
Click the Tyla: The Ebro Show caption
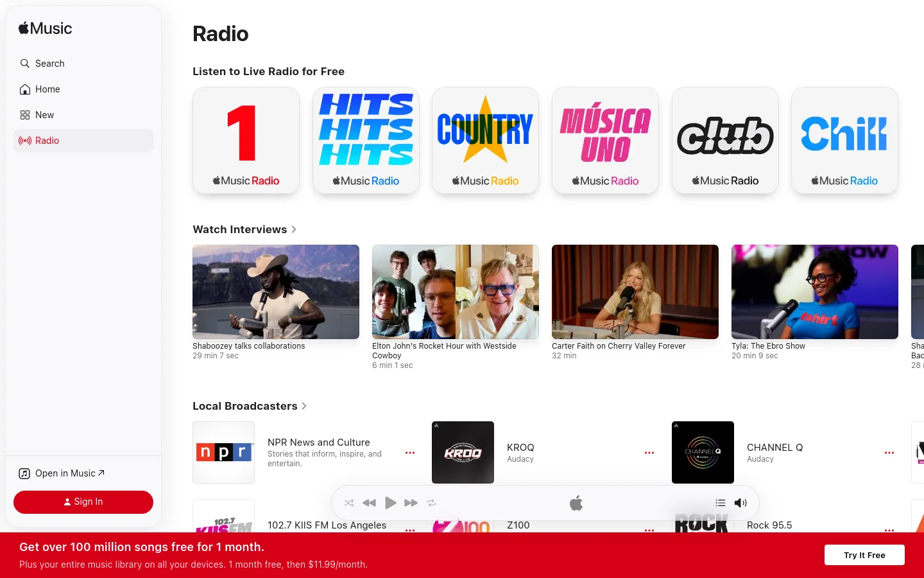[x=768, y=346]
